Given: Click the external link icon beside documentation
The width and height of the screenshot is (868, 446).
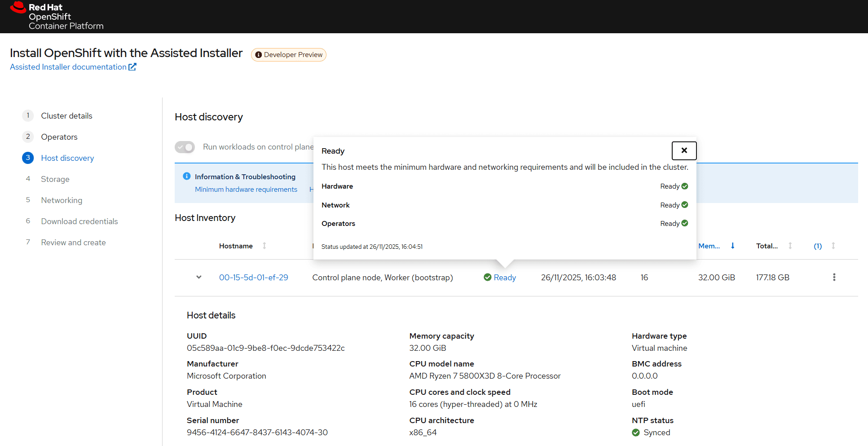Looking at the screenshot, I should click(x=132, y=67).
